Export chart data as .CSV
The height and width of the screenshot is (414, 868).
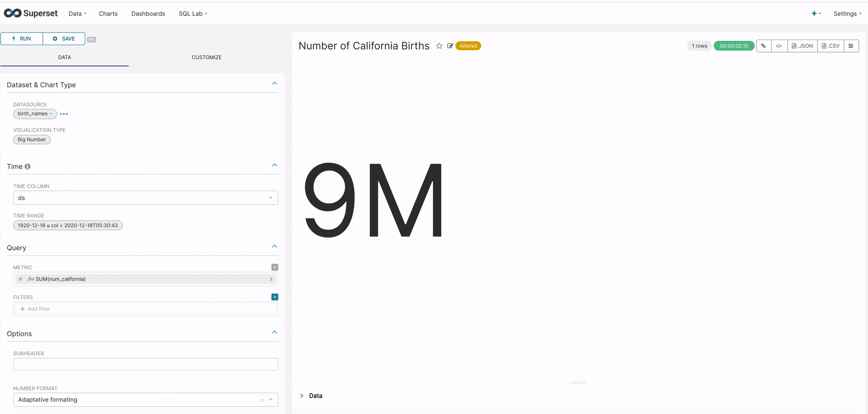[830, 46]
